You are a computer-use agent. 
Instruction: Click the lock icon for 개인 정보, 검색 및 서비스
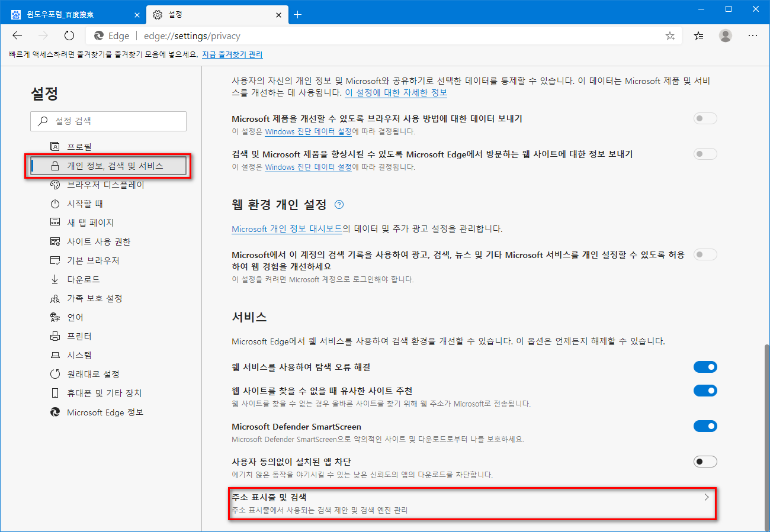(55, 166)
